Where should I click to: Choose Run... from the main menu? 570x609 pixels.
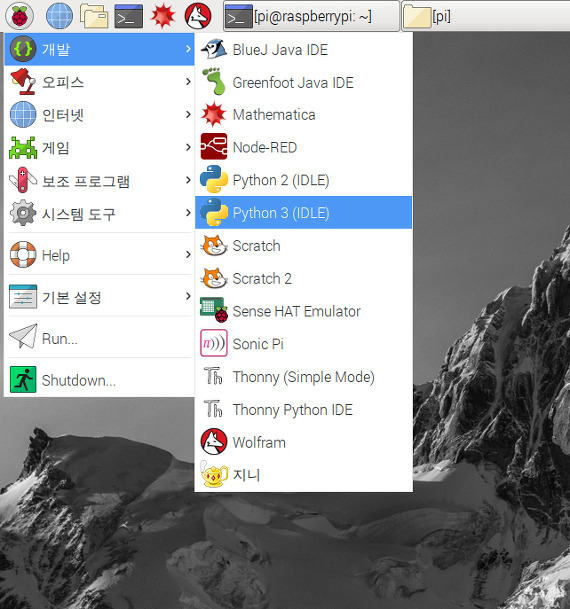pos(99,338)
